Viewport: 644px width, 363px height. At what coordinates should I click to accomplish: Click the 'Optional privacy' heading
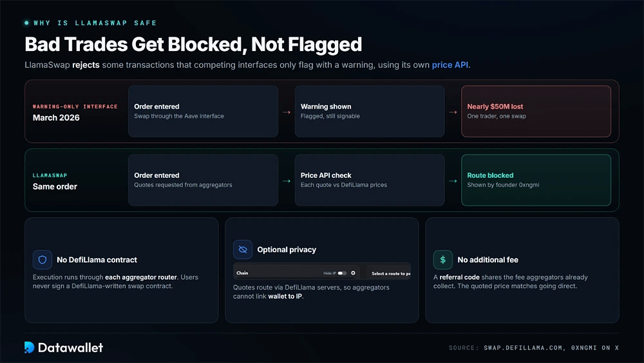pyautogui.click(x=287, y=250)
